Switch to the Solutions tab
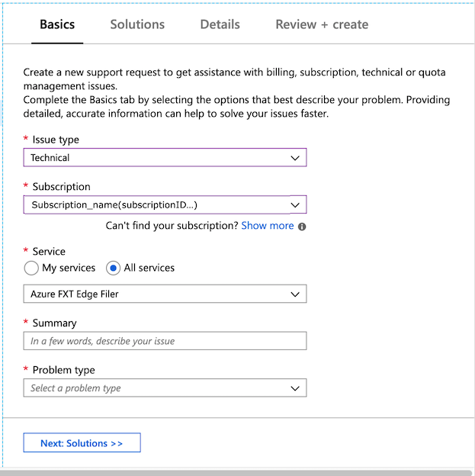 pos(137,24)
